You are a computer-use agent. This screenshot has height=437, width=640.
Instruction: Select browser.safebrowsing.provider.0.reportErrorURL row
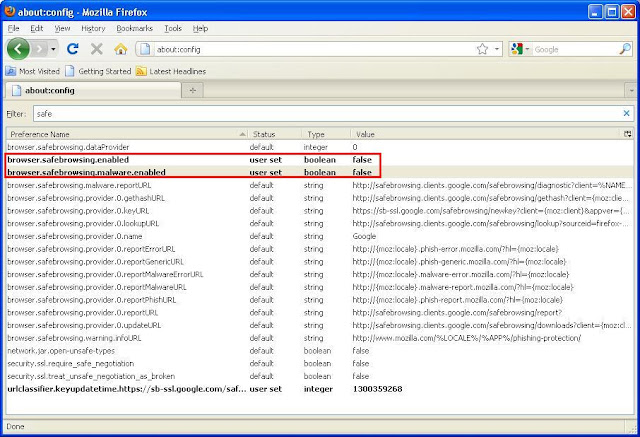pyautogui.click(x=320, y=248)
